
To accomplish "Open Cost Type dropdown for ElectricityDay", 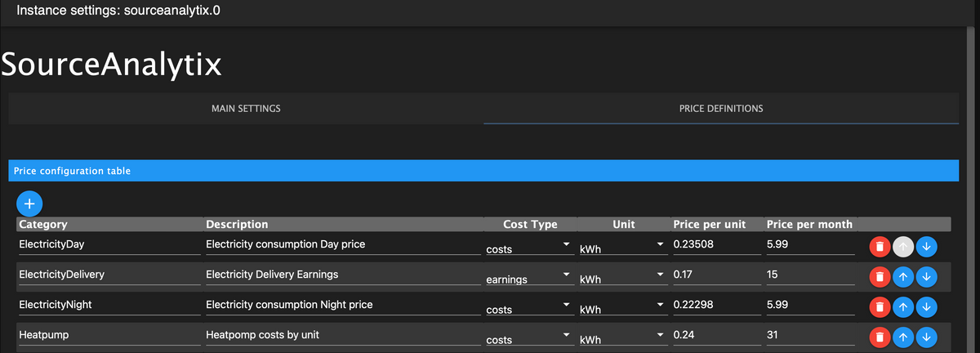I will pos(528,247).
